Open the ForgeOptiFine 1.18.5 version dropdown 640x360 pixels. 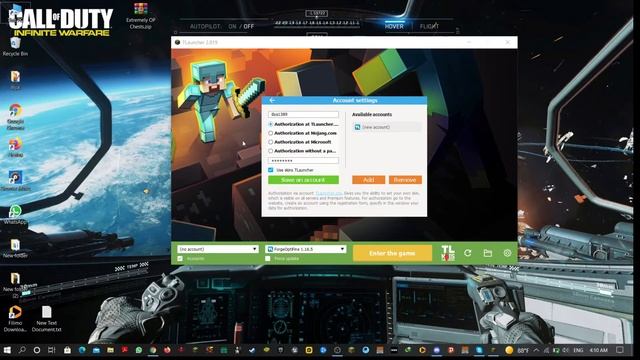306,249
